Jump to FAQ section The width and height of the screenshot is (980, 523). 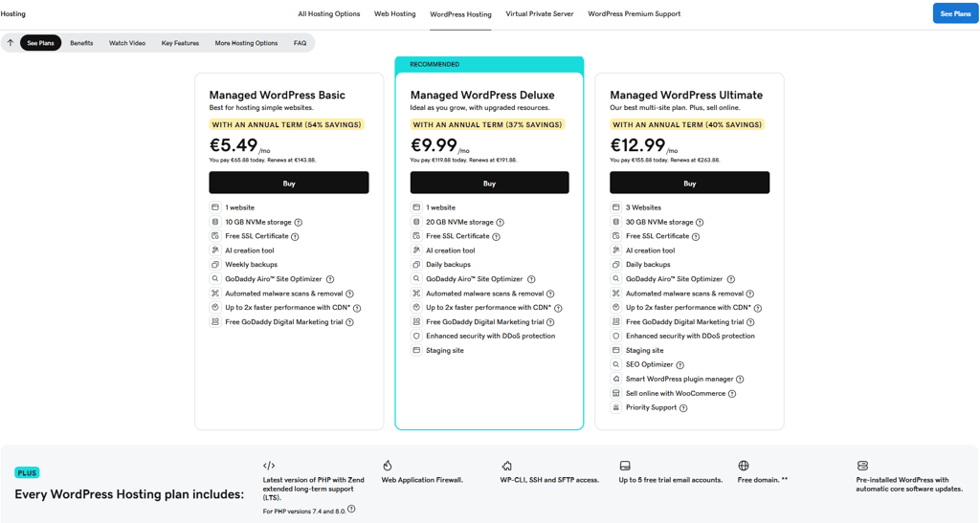pos(300,43)
